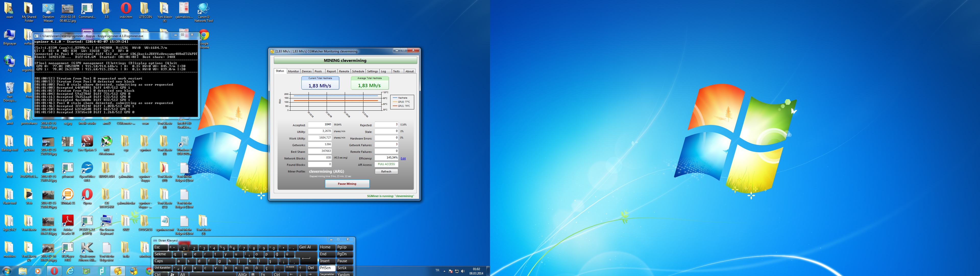
Task: Select the Qualcomm Atheros Killer desktop icon
Action: 87,252
